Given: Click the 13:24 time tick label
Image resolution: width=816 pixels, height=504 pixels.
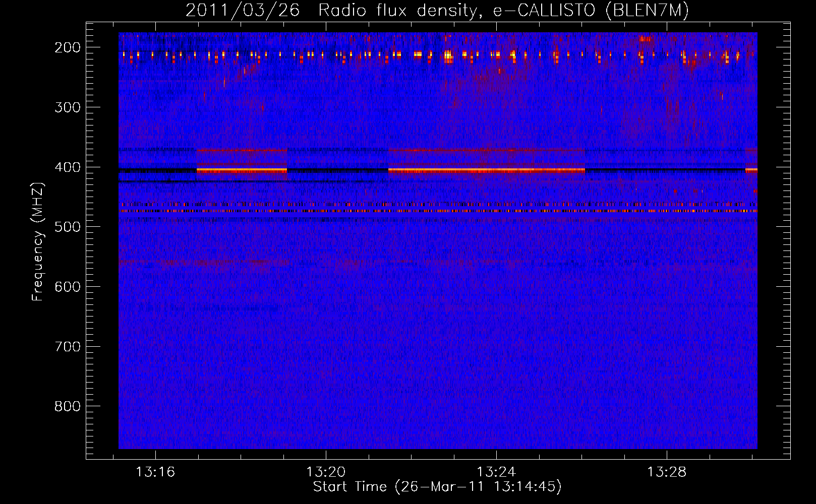Looking at the screenshot, I should [x=496, y=472].
